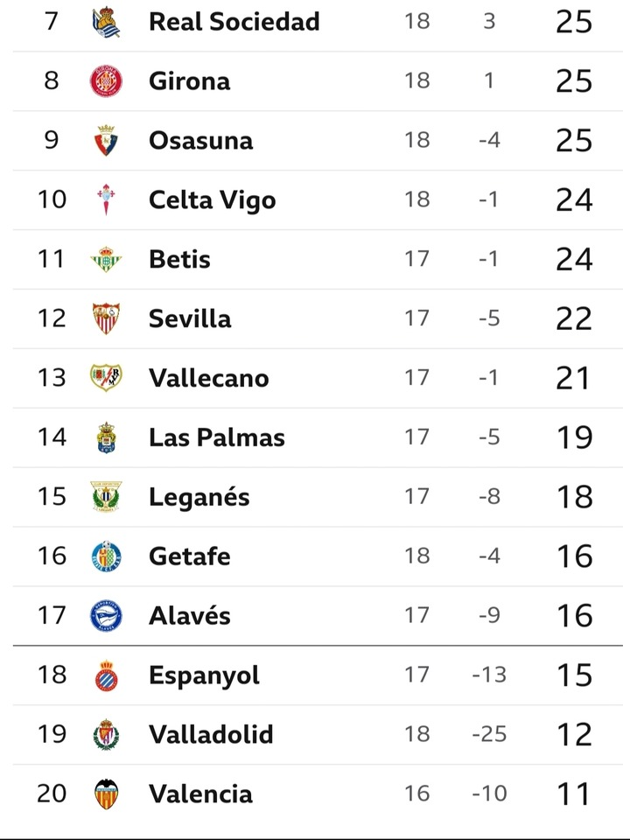The image size is (630, 840).
Task: Click the Betis club crest
Action: pyautogui.click(x=106, y=259)
